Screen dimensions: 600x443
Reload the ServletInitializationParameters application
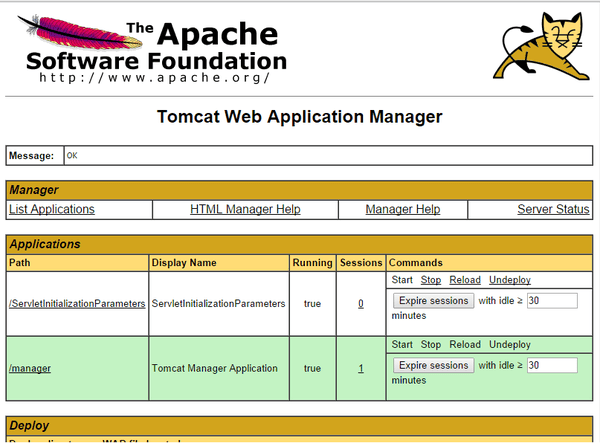point(465,280)
